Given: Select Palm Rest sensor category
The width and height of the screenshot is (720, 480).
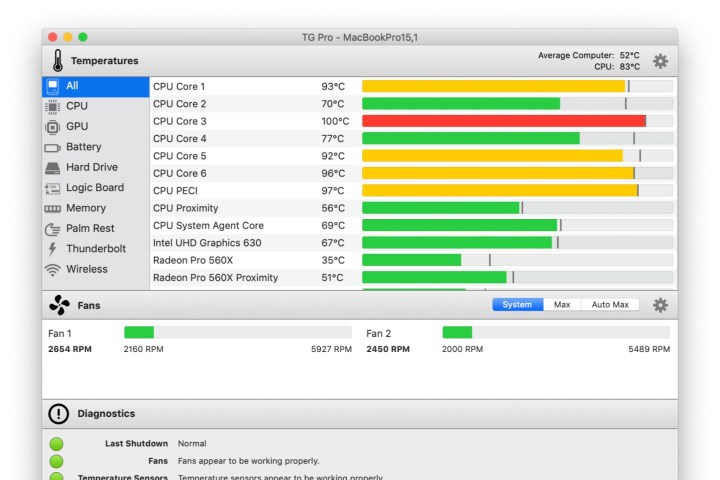Looking at the screenshot, I should click(90, 229).
